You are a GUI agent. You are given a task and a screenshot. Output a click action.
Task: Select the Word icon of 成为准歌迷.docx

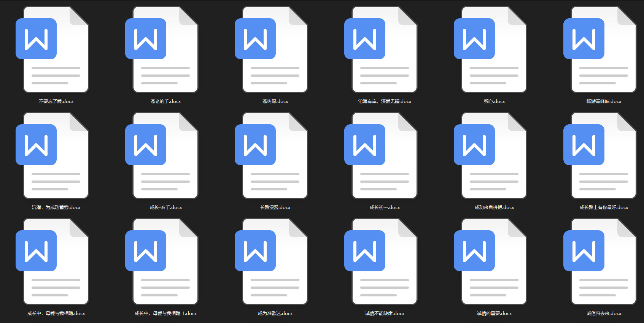tap(271, 261)
